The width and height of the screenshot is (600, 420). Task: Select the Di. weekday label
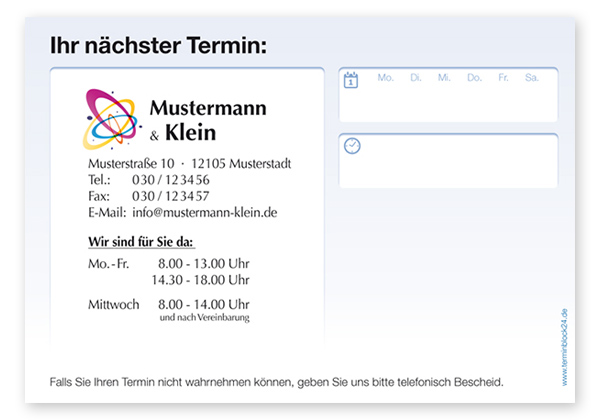point(415,77)
